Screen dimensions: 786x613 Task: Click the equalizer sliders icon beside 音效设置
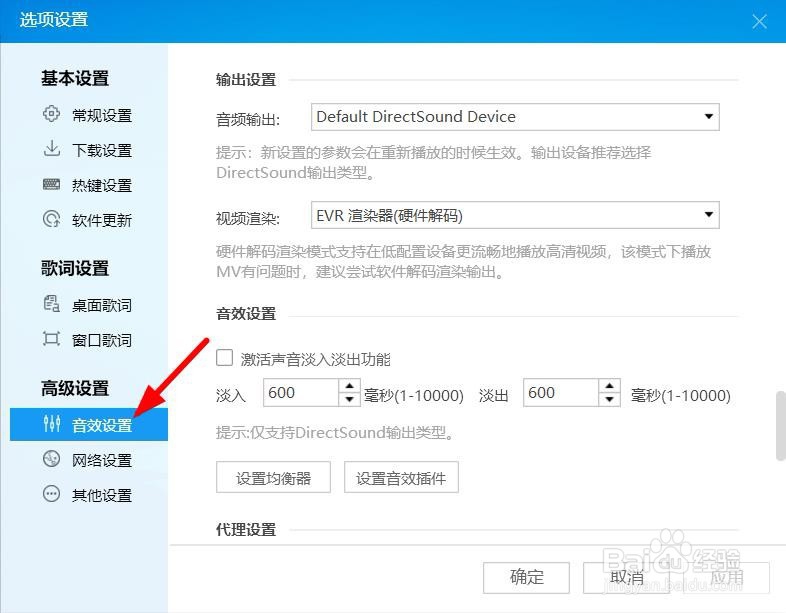pyautogui.click(x=52, y=424)
